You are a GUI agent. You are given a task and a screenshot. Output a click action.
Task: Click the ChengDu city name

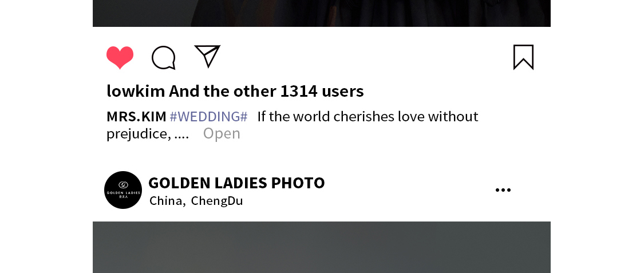tap(217, 201)
